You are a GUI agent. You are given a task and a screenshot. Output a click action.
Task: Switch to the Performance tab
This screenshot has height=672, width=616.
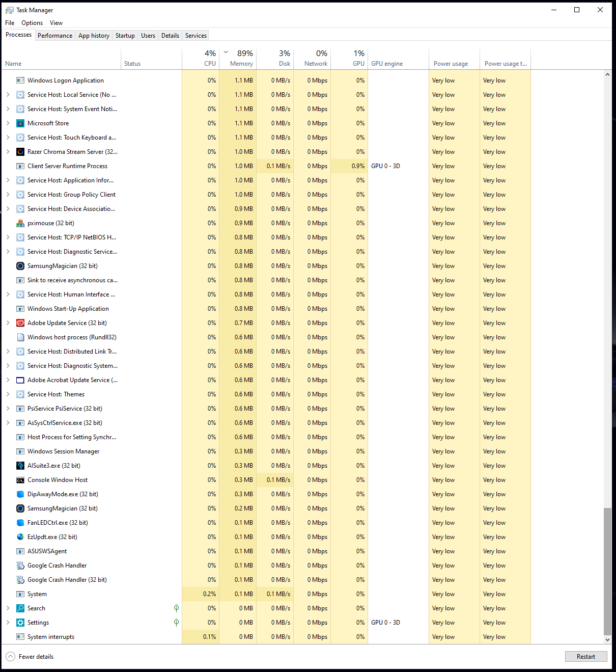coord(55,36)
